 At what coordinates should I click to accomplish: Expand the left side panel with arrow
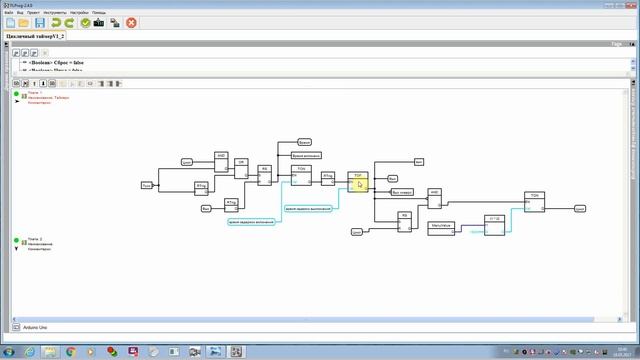point(6,44)
